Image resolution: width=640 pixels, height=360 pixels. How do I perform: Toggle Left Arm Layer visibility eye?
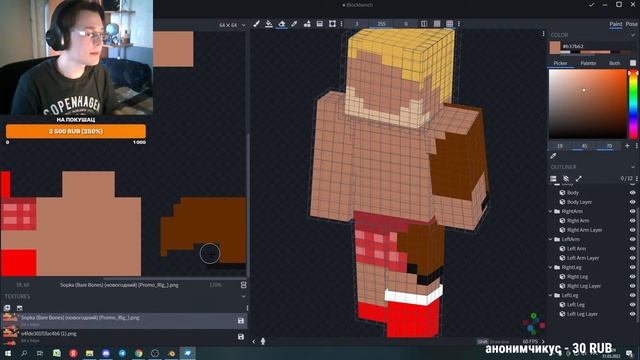[633, 258]
